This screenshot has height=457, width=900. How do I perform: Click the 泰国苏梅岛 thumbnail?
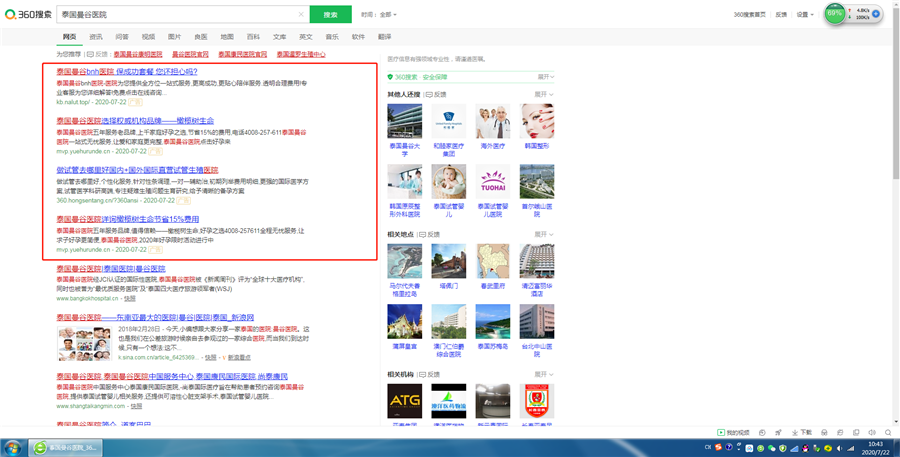tap(492, 322)
